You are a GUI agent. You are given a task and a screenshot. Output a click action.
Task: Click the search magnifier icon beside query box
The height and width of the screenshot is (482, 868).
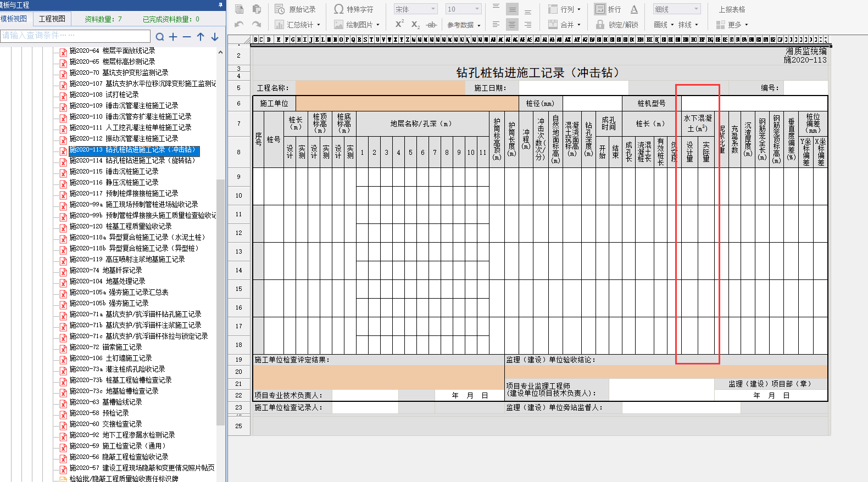point(159,37)
